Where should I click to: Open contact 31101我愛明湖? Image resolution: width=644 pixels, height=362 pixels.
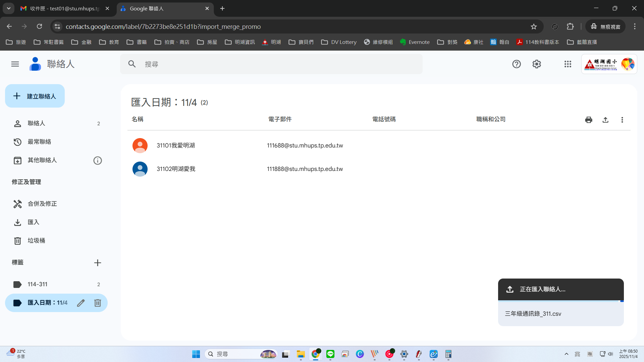[176, 145]
